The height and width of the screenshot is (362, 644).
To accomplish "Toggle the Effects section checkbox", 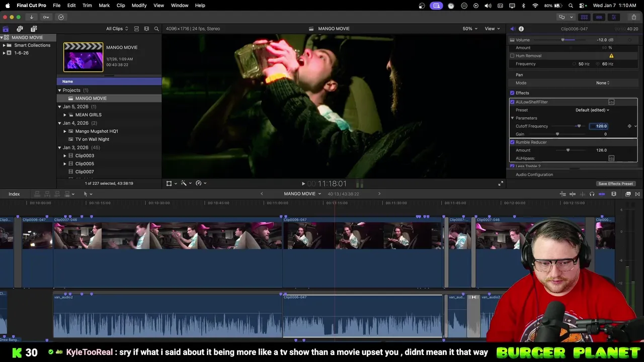I will 512,93.
